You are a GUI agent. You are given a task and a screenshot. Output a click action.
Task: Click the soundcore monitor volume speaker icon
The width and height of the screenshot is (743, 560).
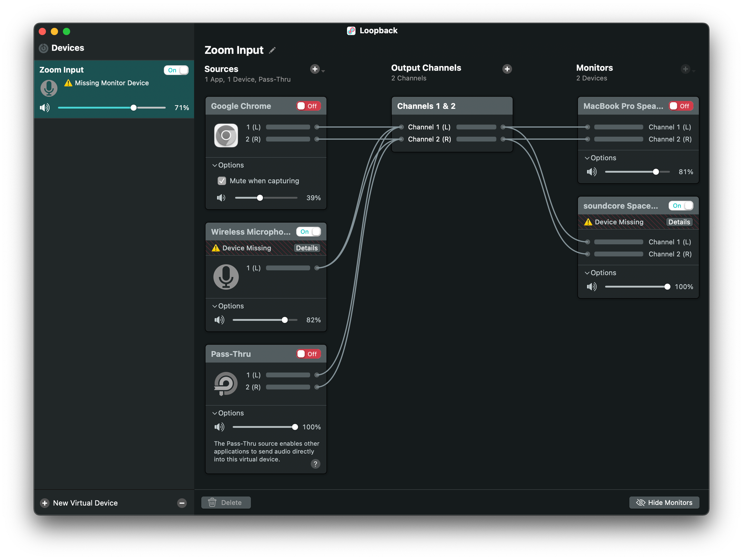[x=592, y=287]
